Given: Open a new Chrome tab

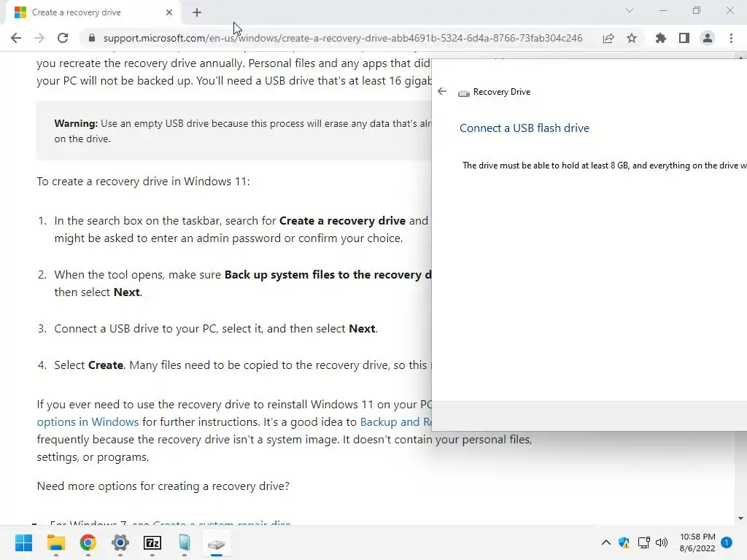Looking at the screenshot, I should pos(197,12).
